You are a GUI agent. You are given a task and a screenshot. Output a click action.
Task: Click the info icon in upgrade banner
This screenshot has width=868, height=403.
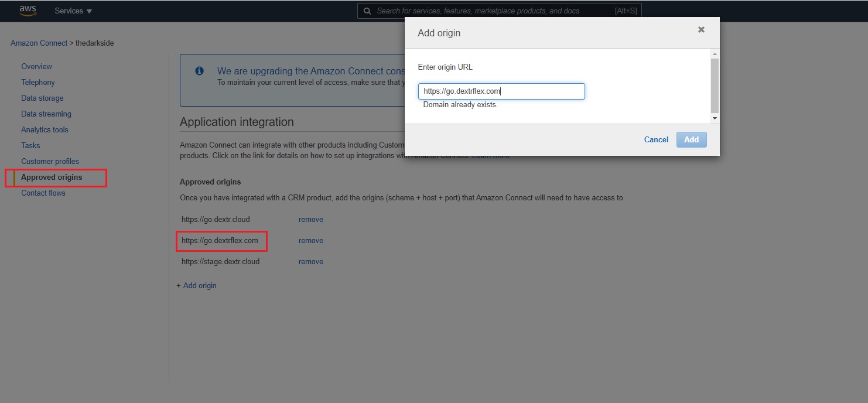tap(199, 71)
